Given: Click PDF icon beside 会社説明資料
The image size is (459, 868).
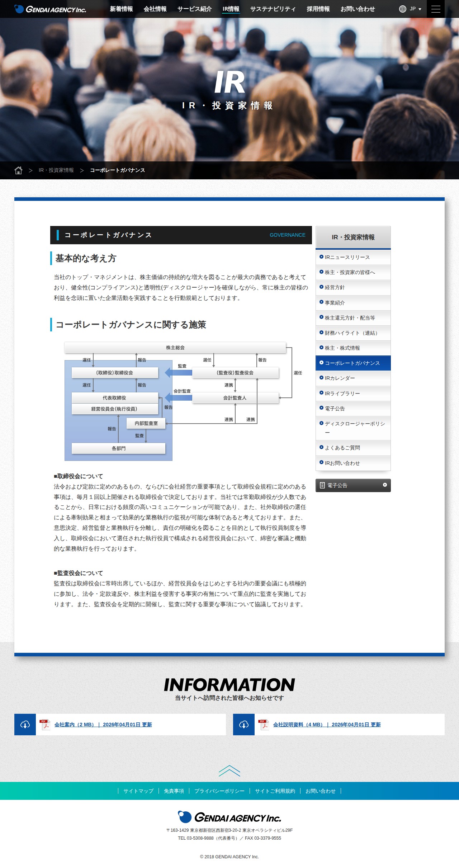Looking at the screenshot, I should pyautogui.click(x=264, y=725).
